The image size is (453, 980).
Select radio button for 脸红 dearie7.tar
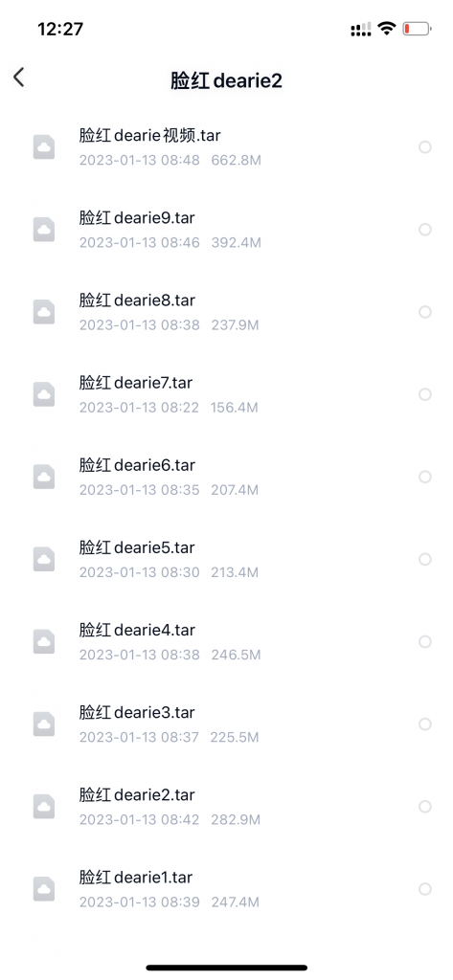click(425, 394)
